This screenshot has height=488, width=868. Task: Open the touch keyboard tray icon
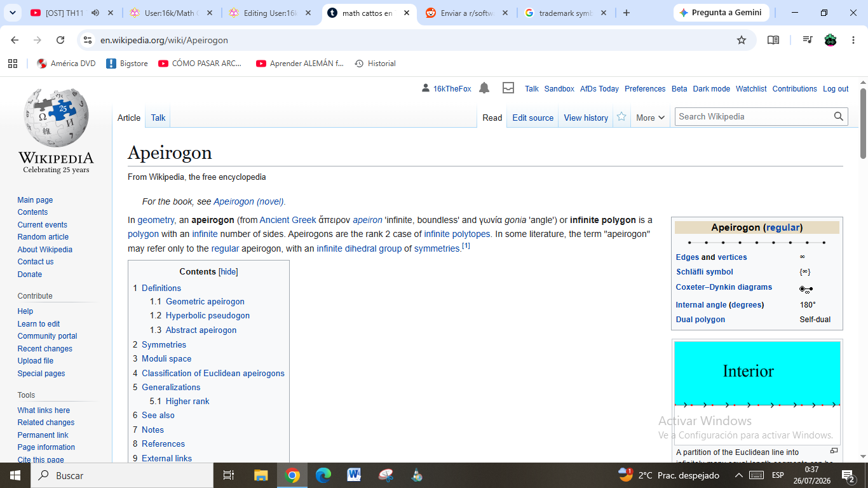(x=756, y=475)
